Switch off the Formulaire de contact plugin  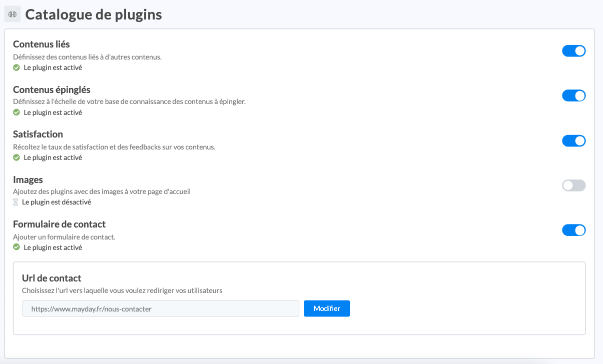pos(573,230)
